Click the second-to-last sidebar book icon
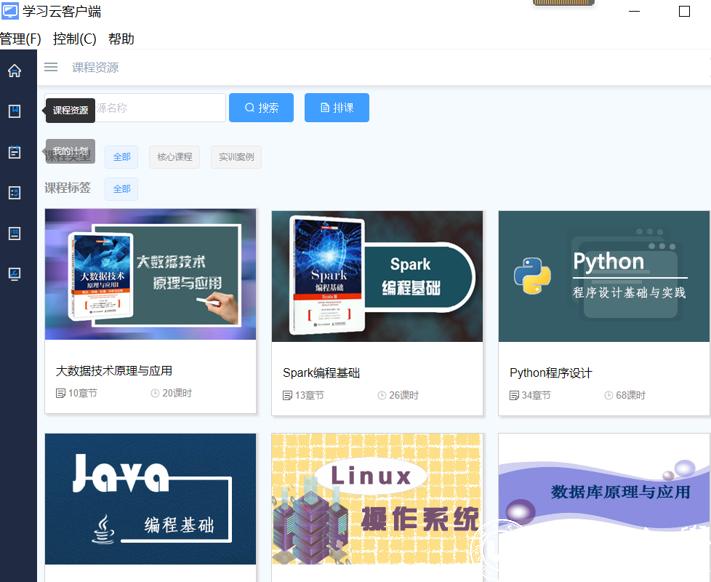 click(14, 233)
